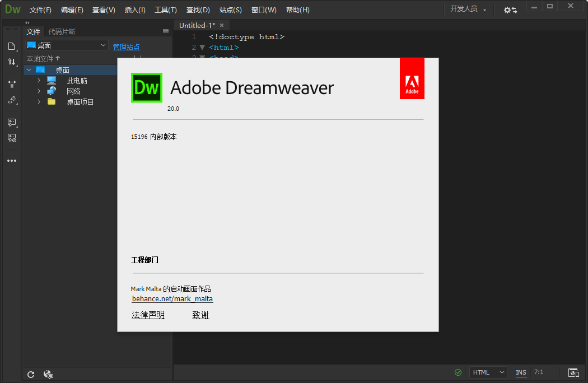Open the 帮助(H) menu
The image size is (588, 383).
tap(298, 10)
